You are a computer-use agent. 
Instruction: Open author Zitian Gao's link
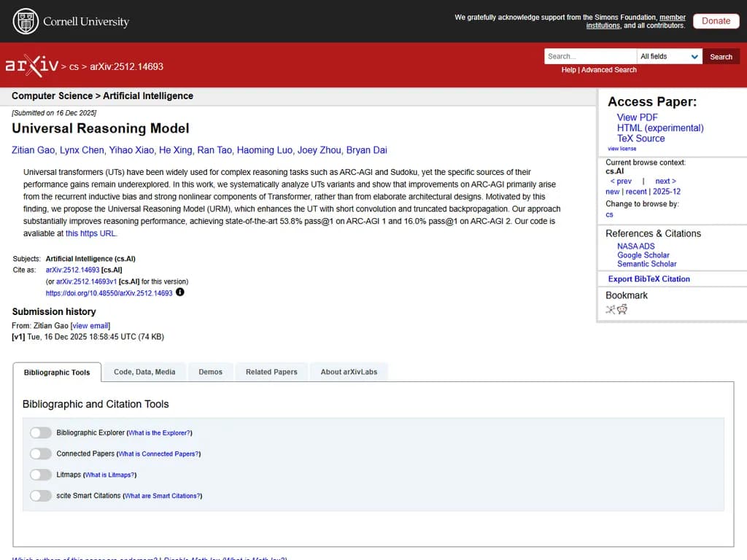[x=34, y=150]
